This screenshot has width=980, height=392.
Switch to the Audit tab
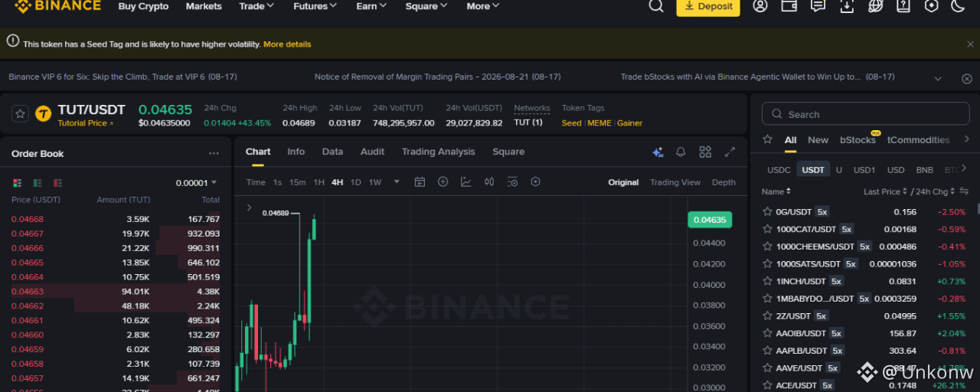click(x=372, y=152)
